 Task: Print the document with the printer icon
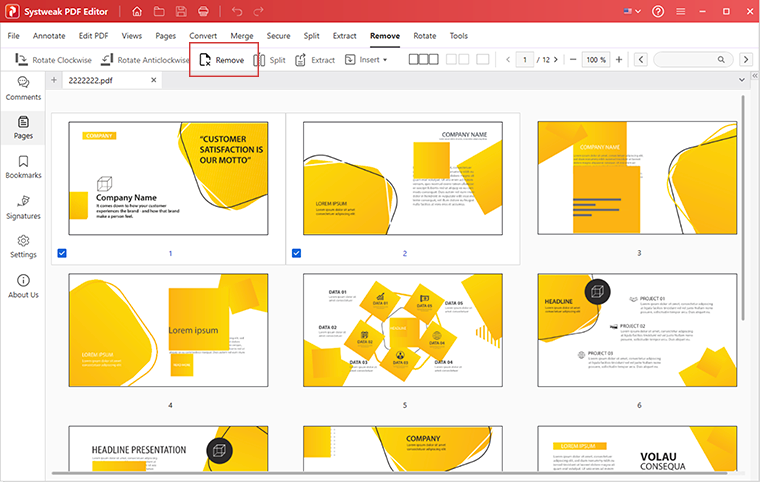(203, 11)
